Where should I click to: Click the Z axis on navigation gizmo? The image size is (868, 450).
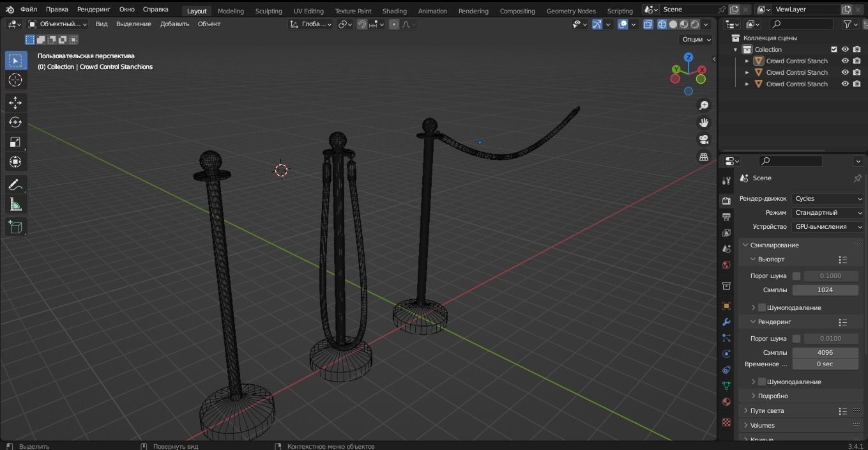pos(689,57)
